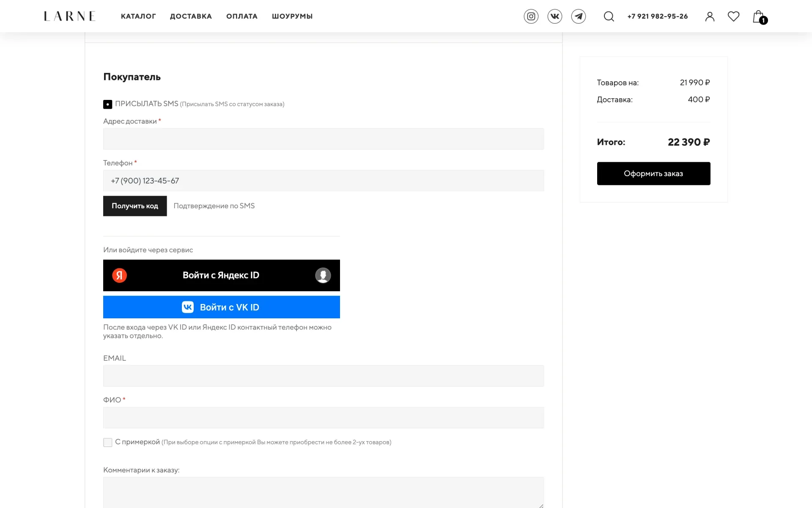Call the phone number +7 921 982-95-26

coord(658,16)
